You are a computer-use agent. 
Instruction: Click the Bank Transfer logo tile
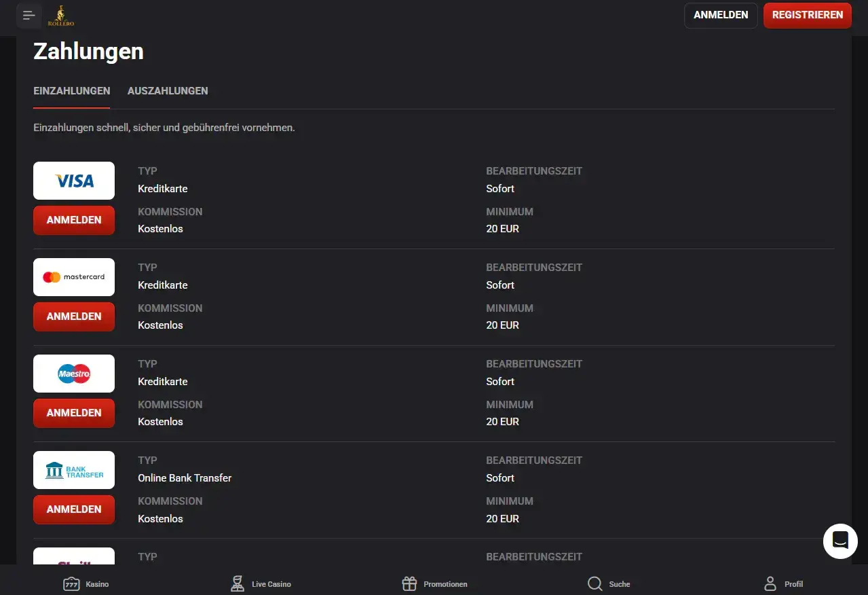point(74,470)
